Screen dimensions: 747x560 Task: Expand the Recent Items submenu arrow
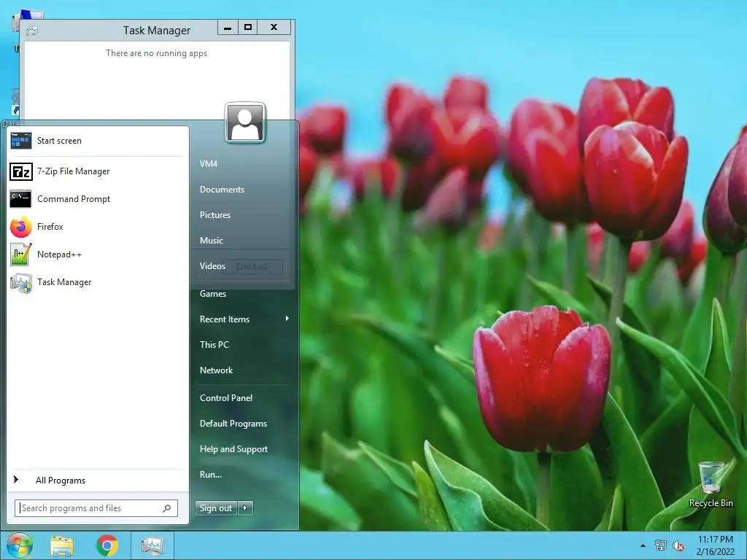coord(287,319)
